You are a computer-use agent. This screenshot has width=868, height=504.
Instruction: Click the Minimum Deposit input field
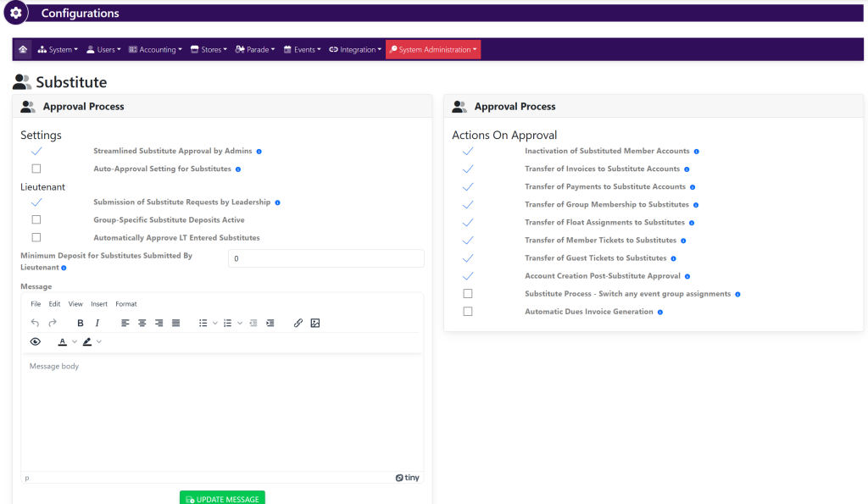point(325,258)
